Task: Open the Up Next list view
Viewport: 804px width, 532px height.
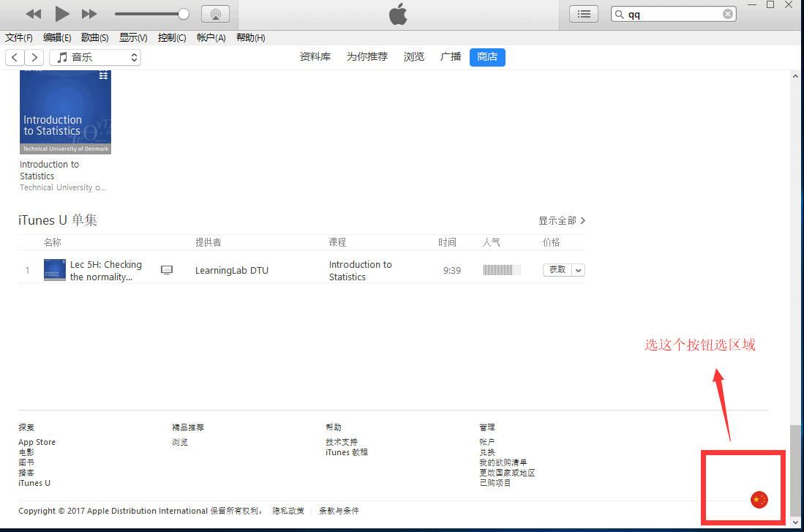Action: point(584,14)
